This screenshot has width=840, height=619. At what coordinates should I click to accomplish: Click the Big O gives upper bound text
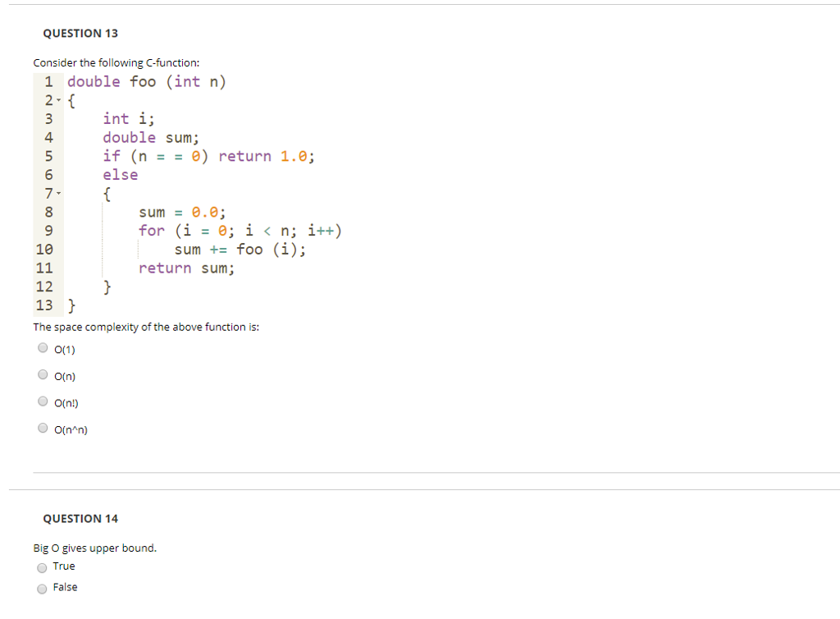[x=94, y=548]
